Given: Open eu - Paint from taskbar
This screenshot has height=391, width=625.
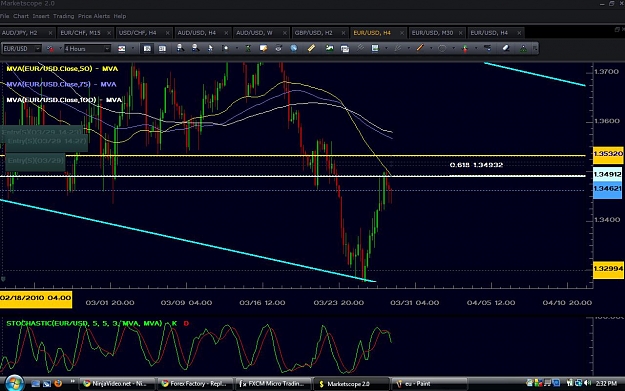Looking at the screenshot, I should (x=429, y=383).
